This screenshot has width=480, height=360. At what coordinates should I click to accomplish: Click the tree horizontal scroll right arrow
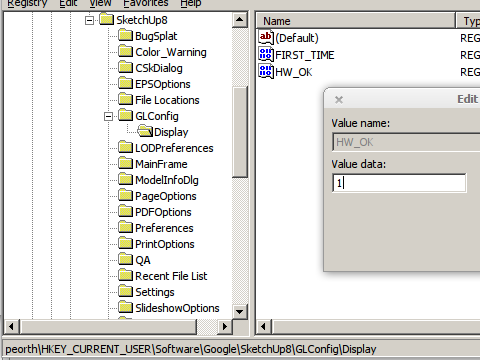(224, 326)
